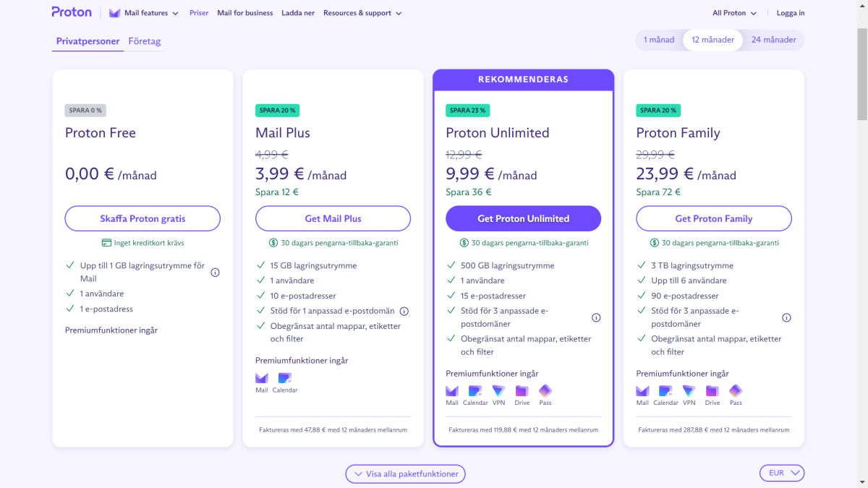
Task: Click info icon in Proton Unlimited card
Action: click(x=596, y=317)
